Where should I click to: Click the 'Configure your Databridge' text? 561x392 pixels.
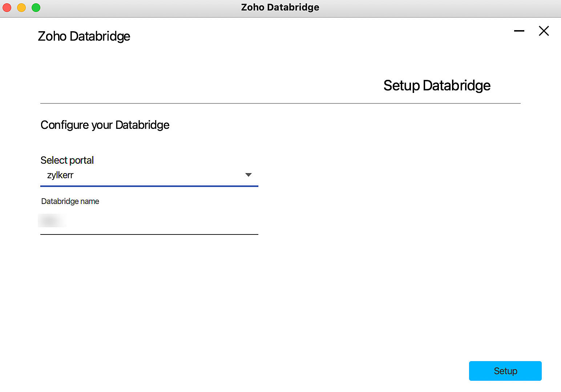click(x=105, y=125)
